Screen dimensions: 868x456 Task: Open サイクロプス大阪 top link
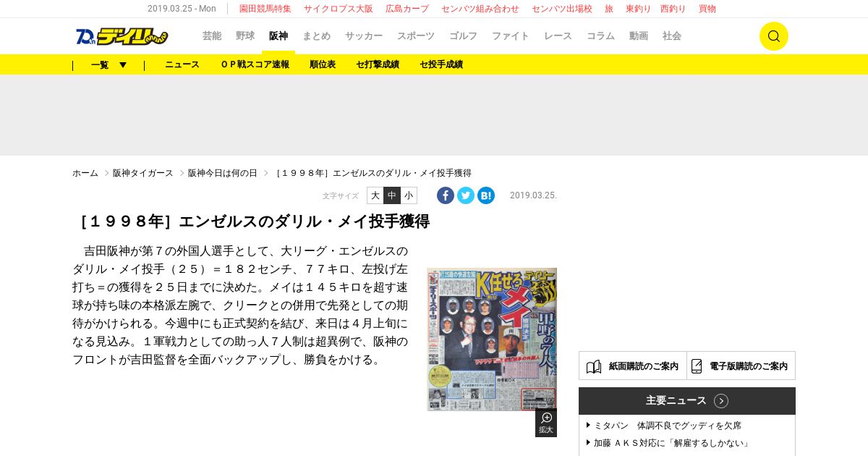[x=339, y=9]
